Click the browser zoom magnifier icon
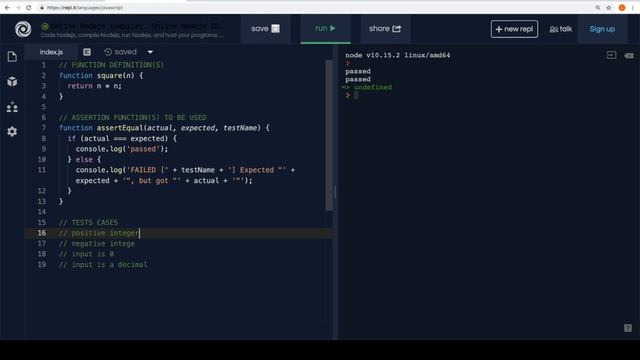 click(x=598, y=7)
